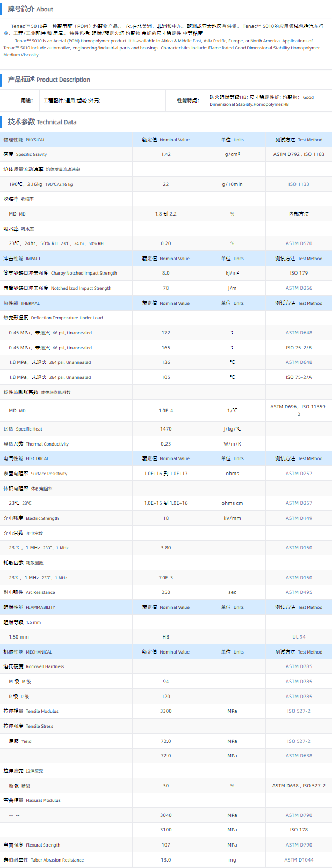Open ASTM D790 link for Flexural Strength
This screenshot has width=332, height=868.
coord(299,845)
